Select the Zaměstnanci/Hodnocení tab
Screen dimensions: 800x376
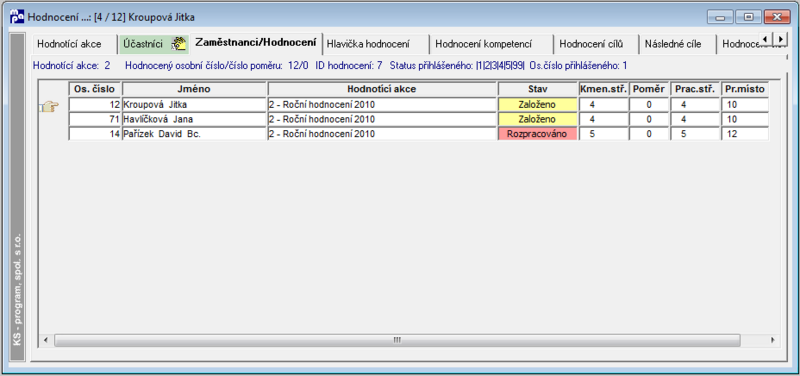pos(256,43)
